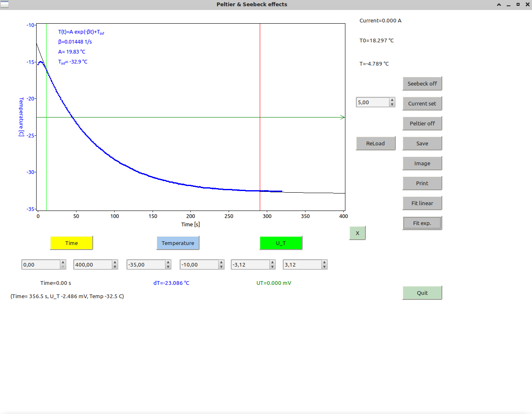Decrement the U_T maximum 3,12 spinbox
Screen dimensions: 532x414
tap(324, 267)
